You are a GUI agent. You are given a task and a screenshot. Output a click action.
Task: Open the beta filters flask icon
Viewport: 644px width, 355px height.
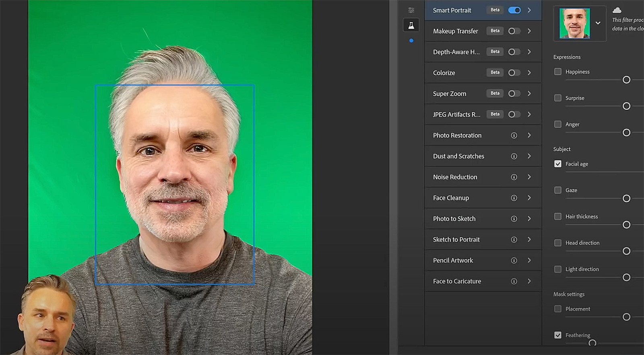click(411, 25)
